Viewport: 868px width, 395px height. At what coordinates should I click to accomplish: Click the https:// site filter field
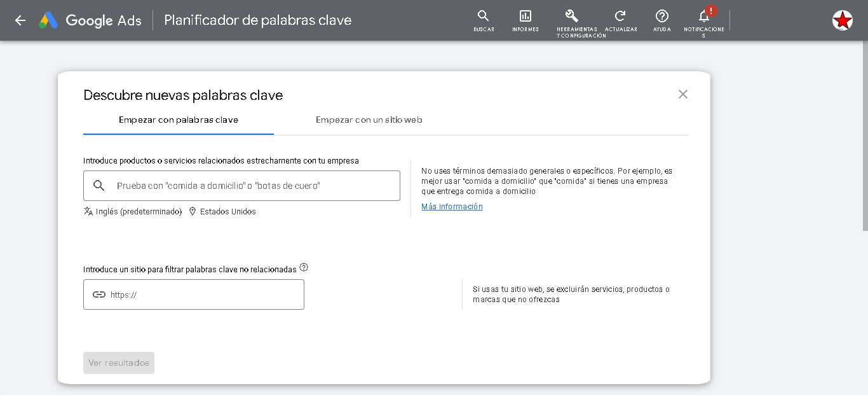[x=203, y=295]
